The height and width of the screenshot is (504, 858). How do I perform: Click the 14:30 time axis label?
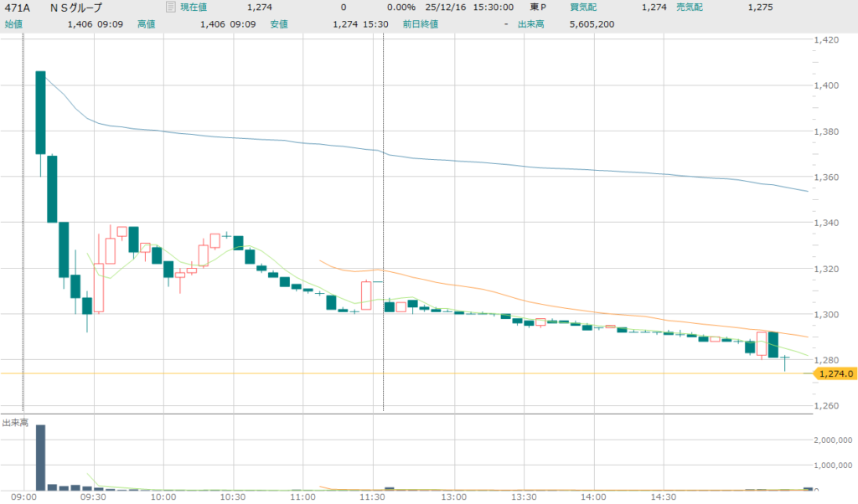coord(663,496)
